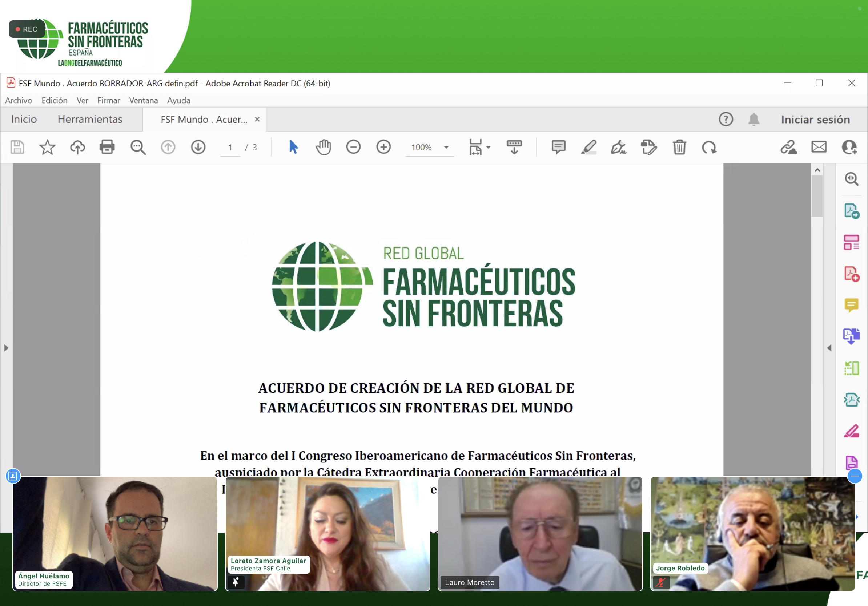Select the FSF Mundo . Acuer... document tab
This screenshot has height=606, width=868.
point(204,120)
